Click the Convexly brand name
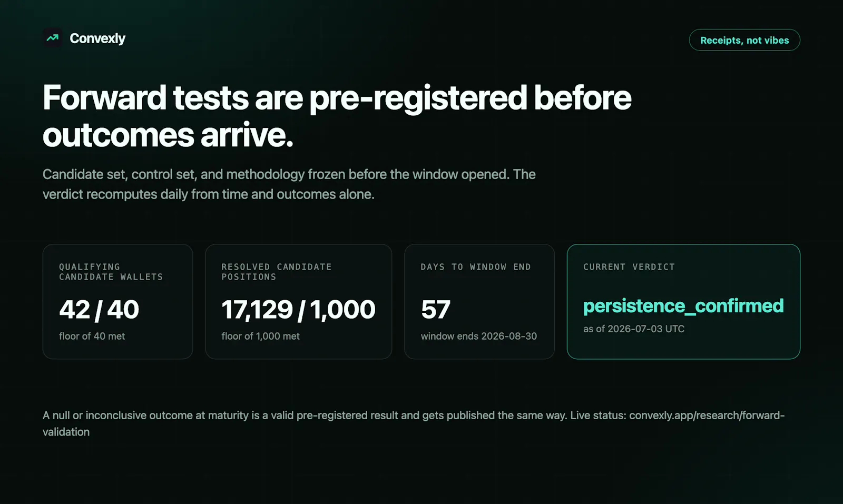Screen dimensions: 843x504 click(97, 38)
